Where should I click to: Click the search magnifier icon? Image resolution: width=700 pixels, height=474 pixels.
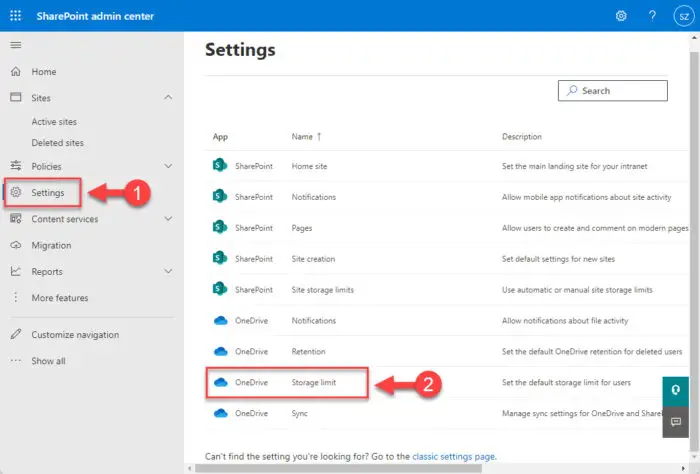[x=572, y=90]
